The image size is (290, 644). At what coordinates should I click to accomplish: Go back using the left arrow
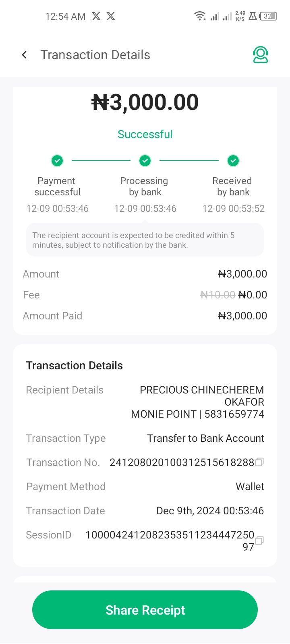click(25, 55)
